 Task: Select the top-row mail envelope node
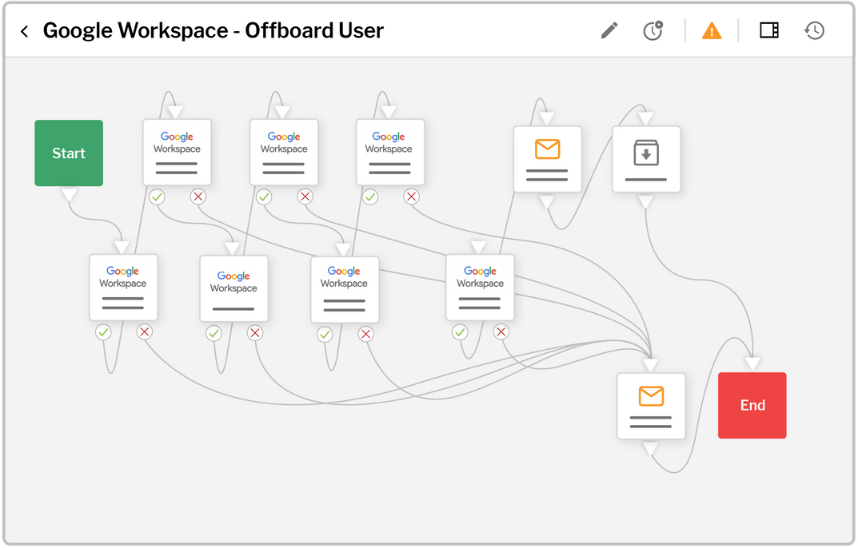coord(547,159)
